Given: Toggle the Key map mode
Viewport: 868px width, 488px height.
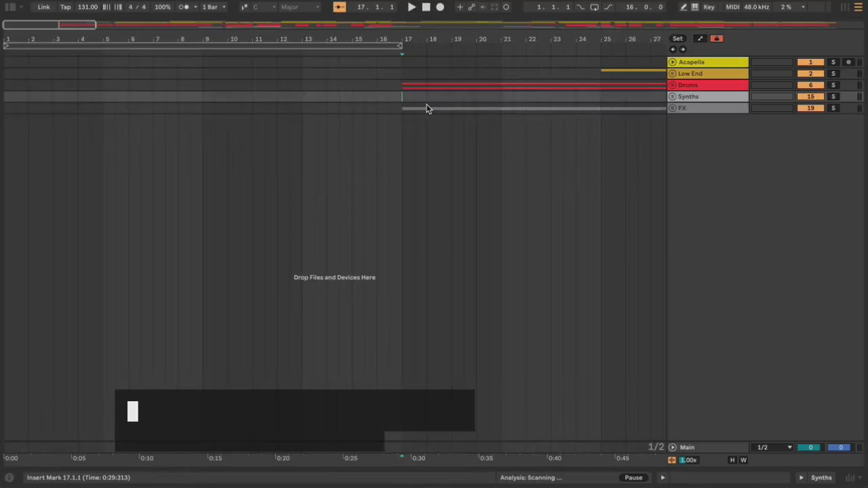Looking at the screenshot, I should [709, 7].
